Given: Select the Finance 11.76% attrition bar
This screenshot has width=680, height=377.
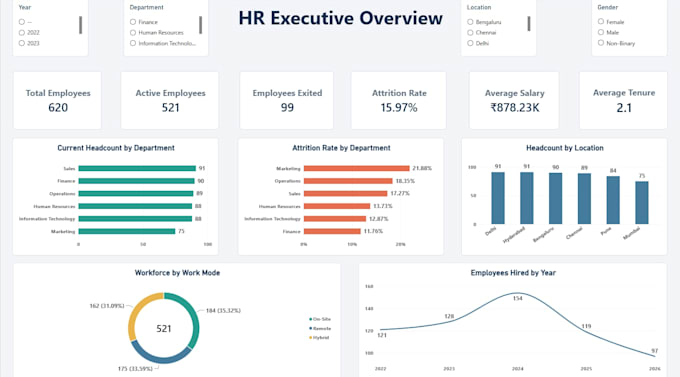Looking at the screenshot, I should tap(332, 231).
